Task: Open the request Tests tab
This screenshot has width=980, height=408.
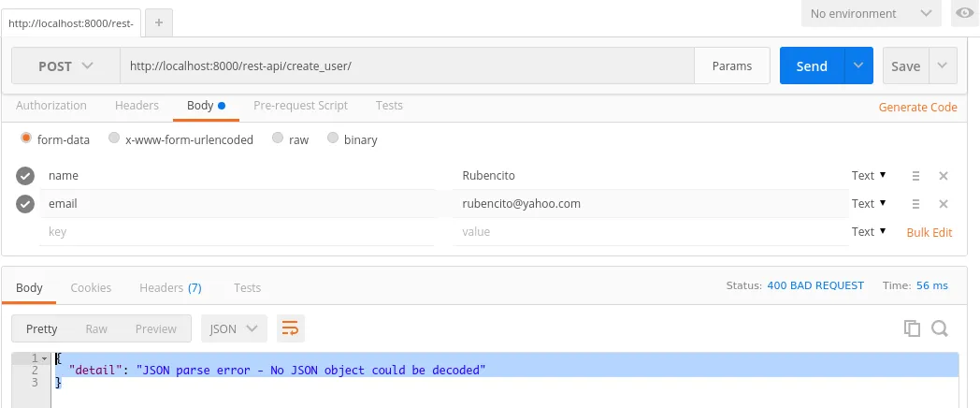Action: (x=389, y=105)
